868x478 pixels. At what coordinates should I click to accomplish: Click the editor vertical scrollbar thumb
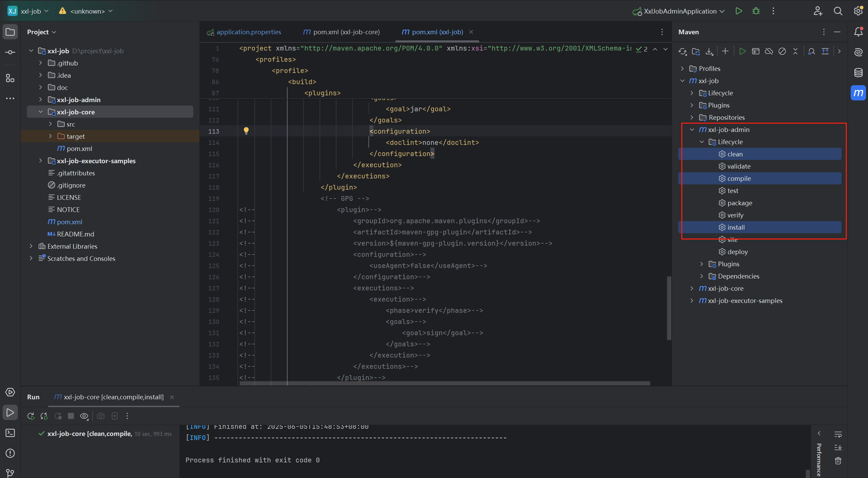[x=669, y=308]
